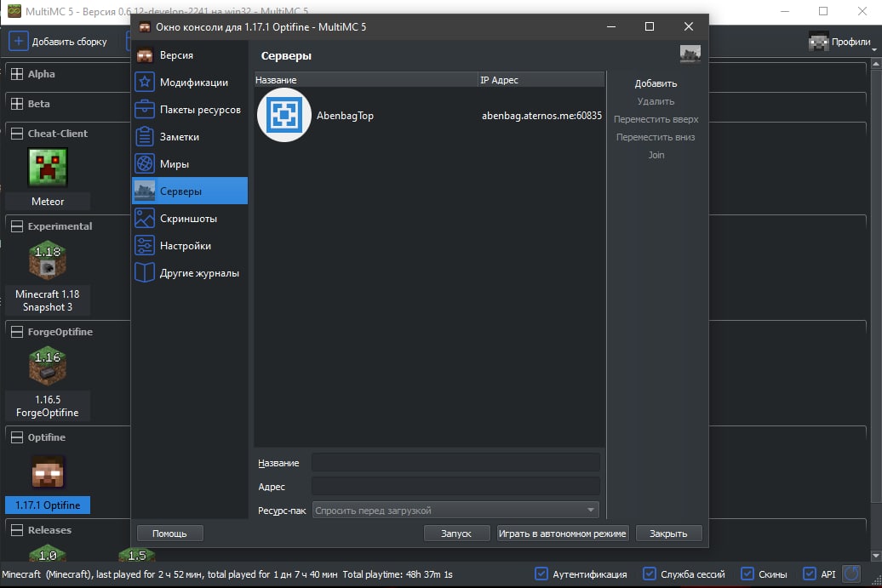The image size is (882, 588).
Task: Click Играть в автономном режиме button
Action: tap(563, 534)
